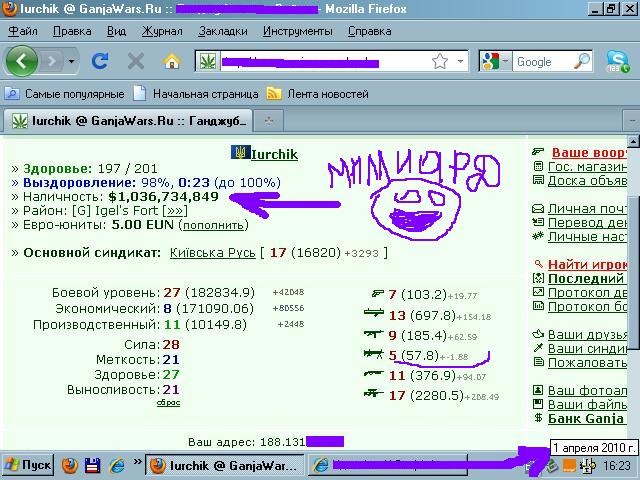Click the pistol skill icon next to 7

378,293
